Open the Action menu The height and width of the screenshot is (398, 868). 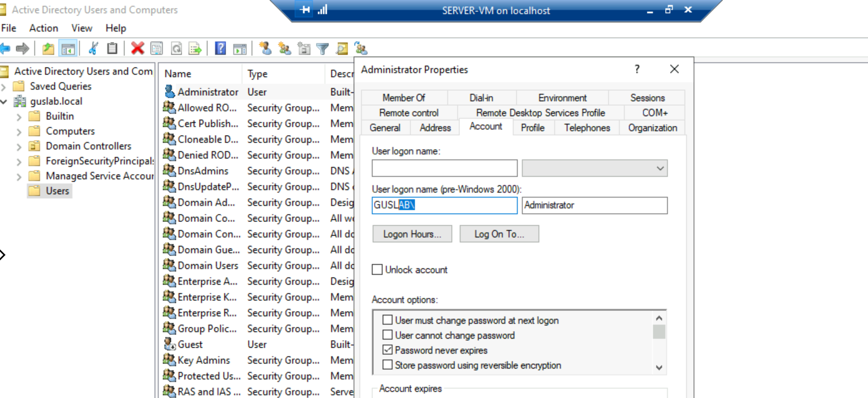[44, 28]
